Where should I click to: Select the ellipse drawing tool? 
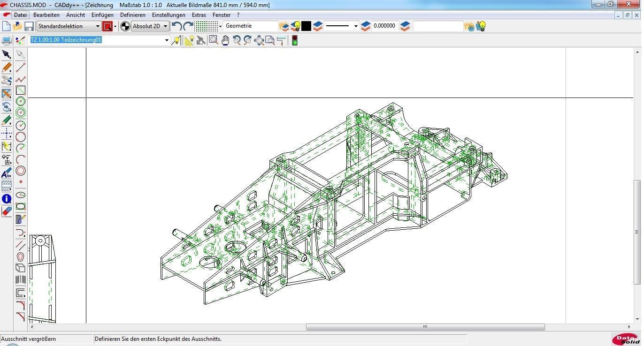21,195
